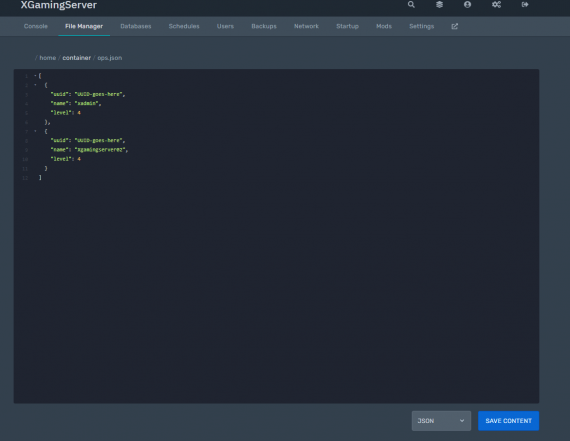The image size is (570, 441).
Task: Navigate to the home breadcrumb link
Action: (x=48, y=58)
